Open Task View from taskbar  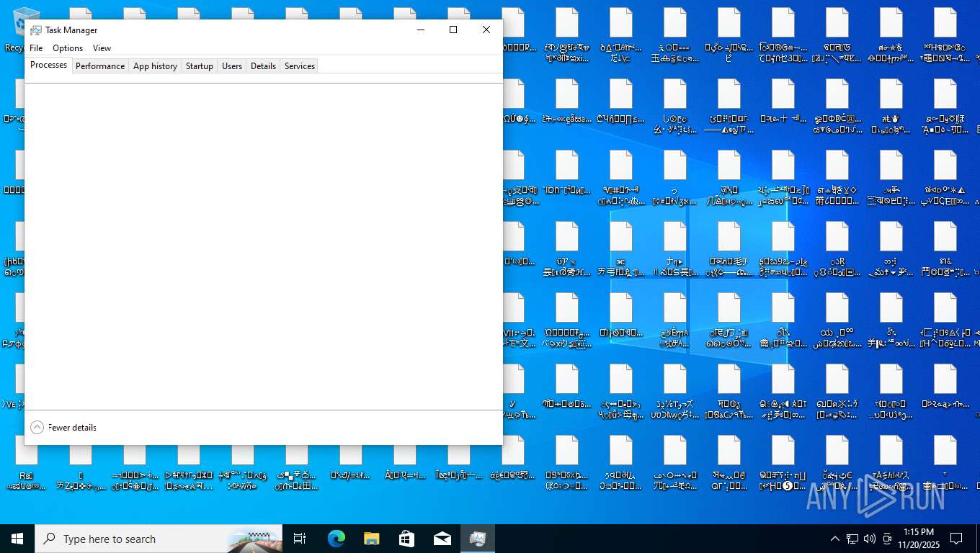point(300,539)
